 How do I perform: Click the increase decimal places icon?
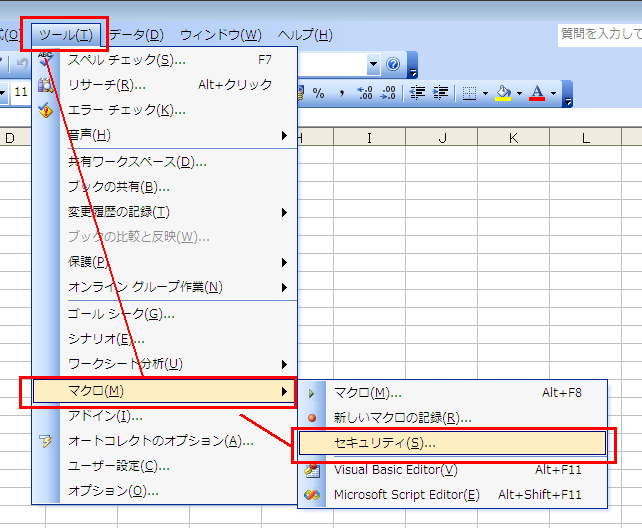pos(364,93)
